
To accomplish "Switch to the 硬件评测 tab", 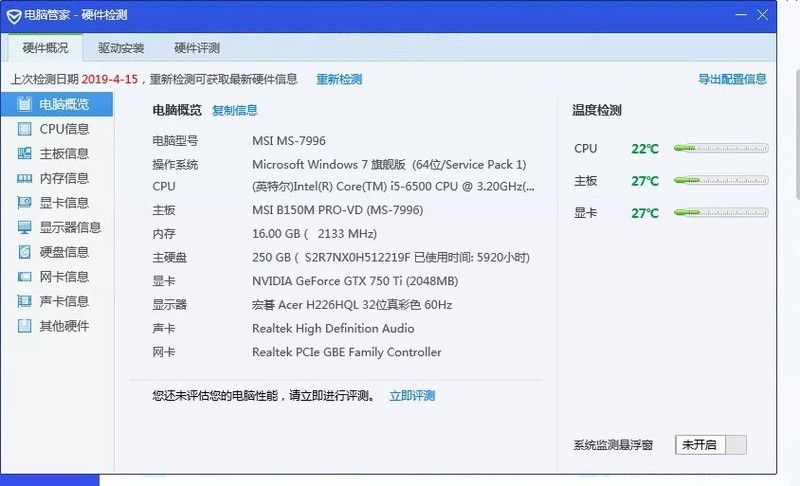I will [196, 48].
